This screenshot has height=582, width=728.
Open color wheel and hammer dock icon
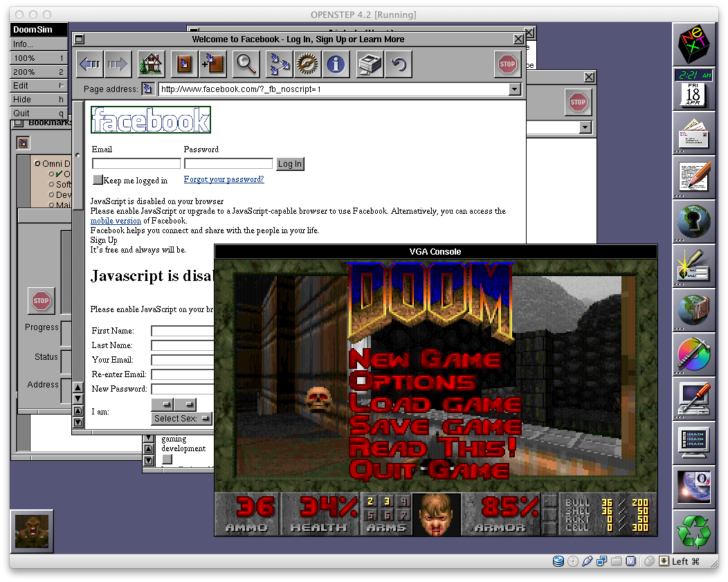[x=693, y=354]
